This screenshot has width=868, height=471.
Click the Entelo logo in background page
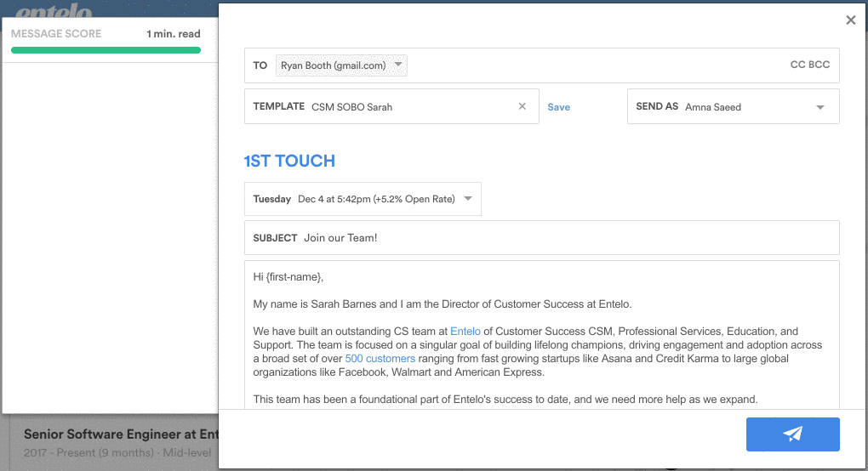click(54, 10)
